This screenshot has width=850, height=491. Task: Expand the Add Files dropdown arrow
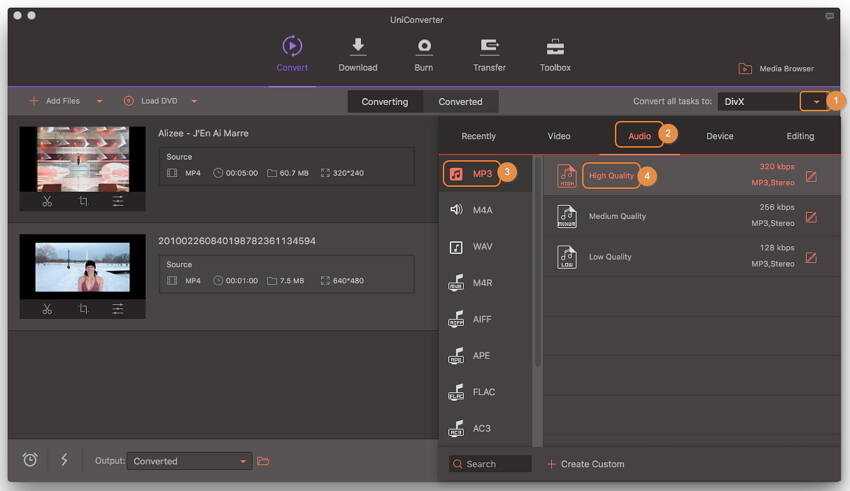(99, 101)
